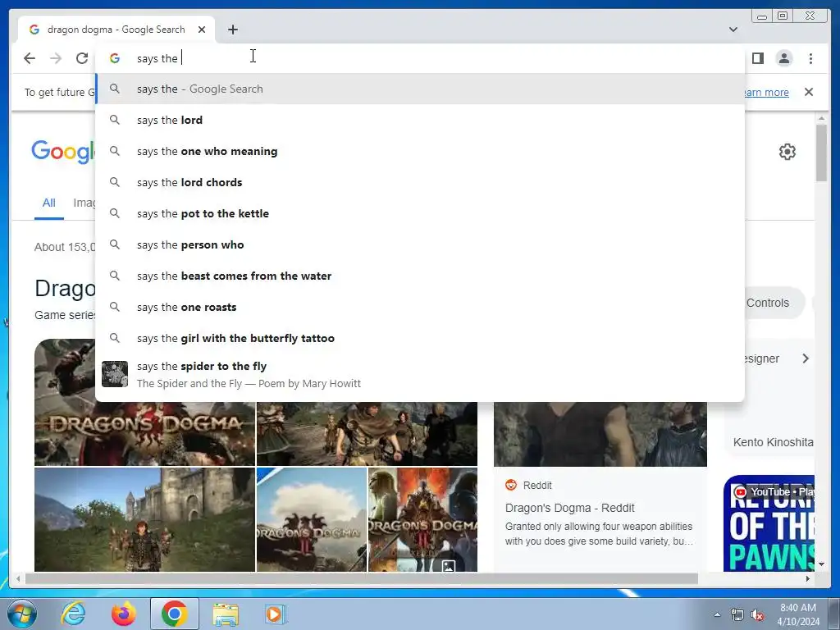Select 'says the lord chords' suggestion

pyautogui.click(x=420, y=182)
